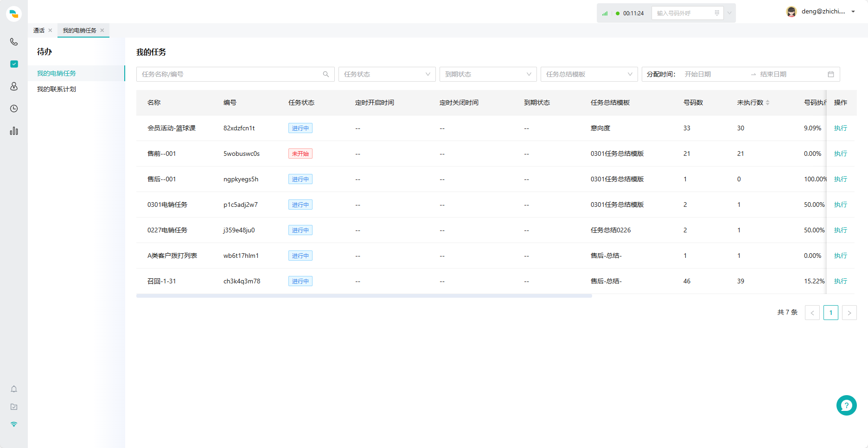Image resolution: width=868 pixels, height=448 pixels.
Task: Click the green online status dot
Action: click(618, 13)
